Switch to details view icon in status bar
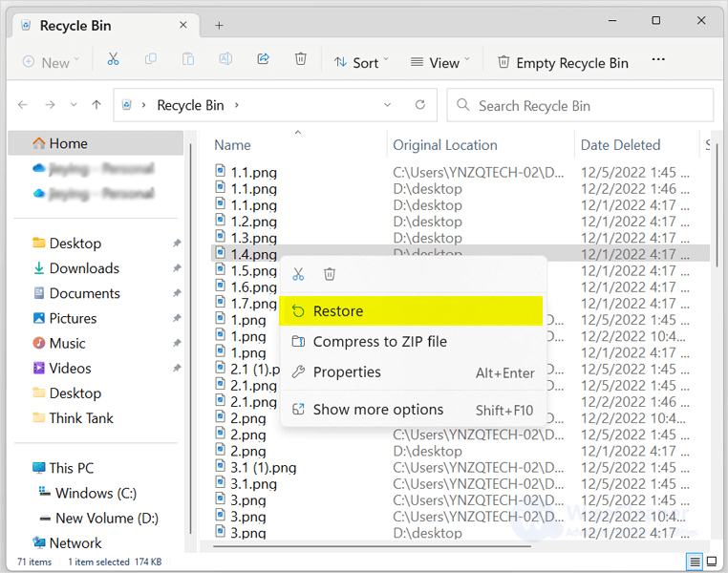728x573 pixels. (695, 562)
